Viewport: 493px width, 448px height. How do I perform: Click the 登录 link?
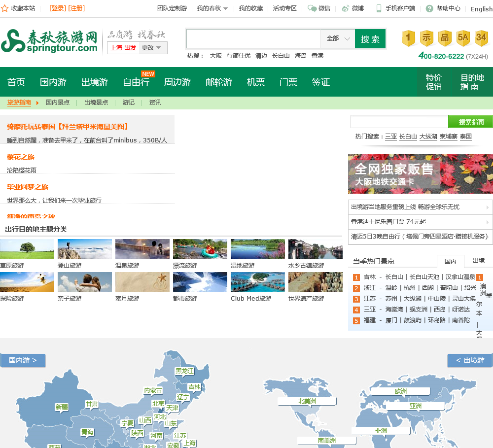pos(58,8)
